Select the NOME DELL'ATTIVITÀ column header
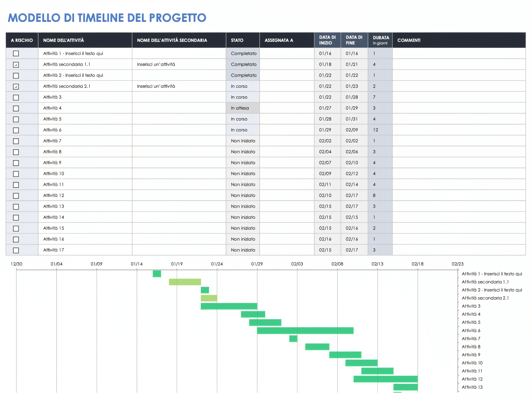The width and height of the screenshot is (532, 399). (x=85, y=40)
